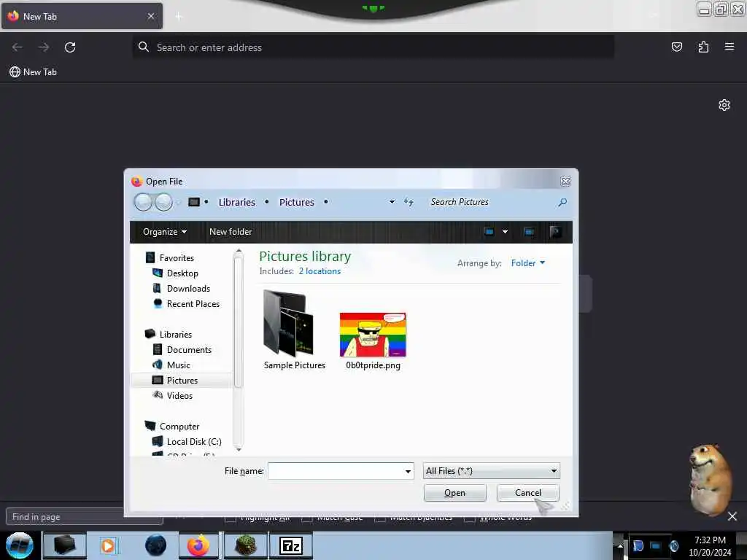Open new tab page settings gear
Screen dimensions: 747x560
pyautogui.click(x=724, y=105)
